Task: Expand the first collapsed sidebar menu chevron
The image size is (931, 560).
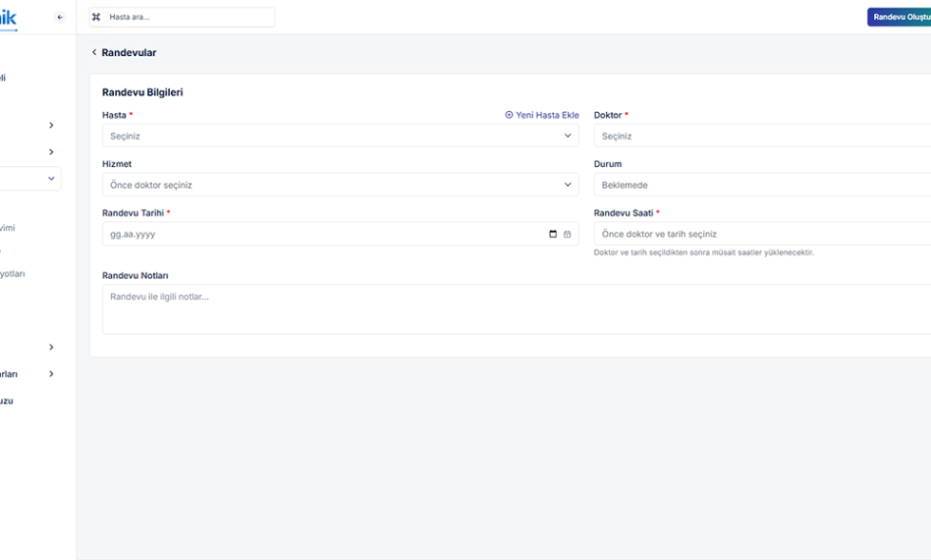Action: coord(51,125)
